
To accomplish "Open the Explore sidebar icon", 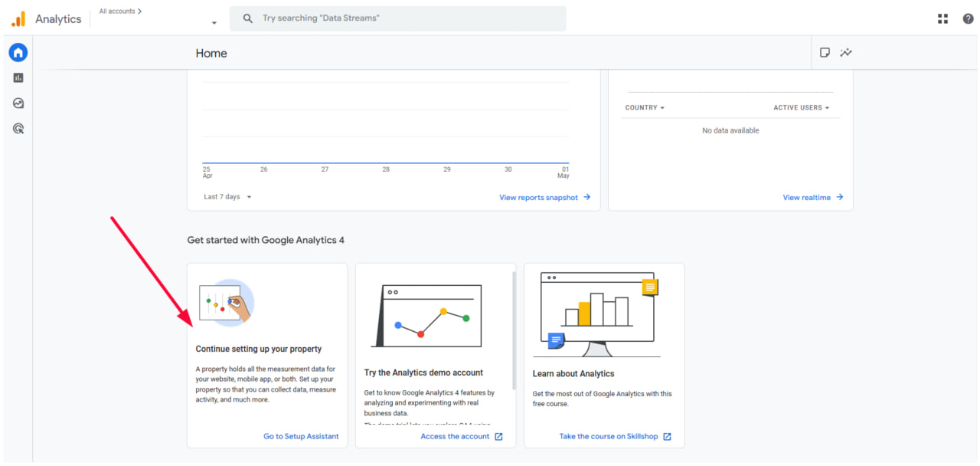I will coord(18,103).
